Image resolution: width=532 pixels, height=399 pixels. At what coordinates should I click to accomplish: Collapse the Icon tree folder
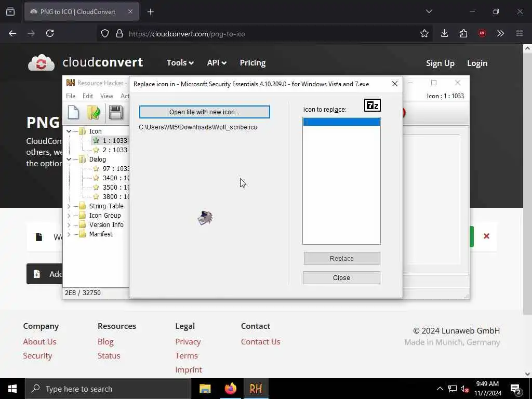[x=69, y=131]
